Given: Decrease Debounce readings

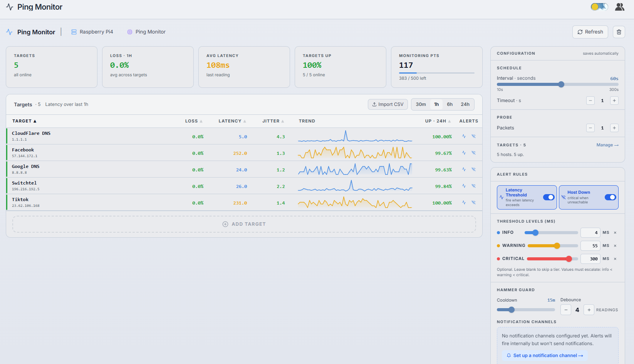Looking at the screenshot, I should click(x=566, y=310).
